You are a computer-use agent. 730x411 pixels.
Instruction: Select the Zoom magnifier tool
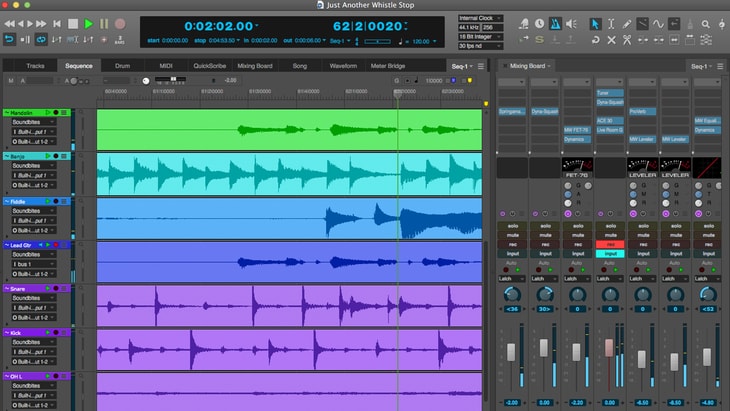point(706,24)
